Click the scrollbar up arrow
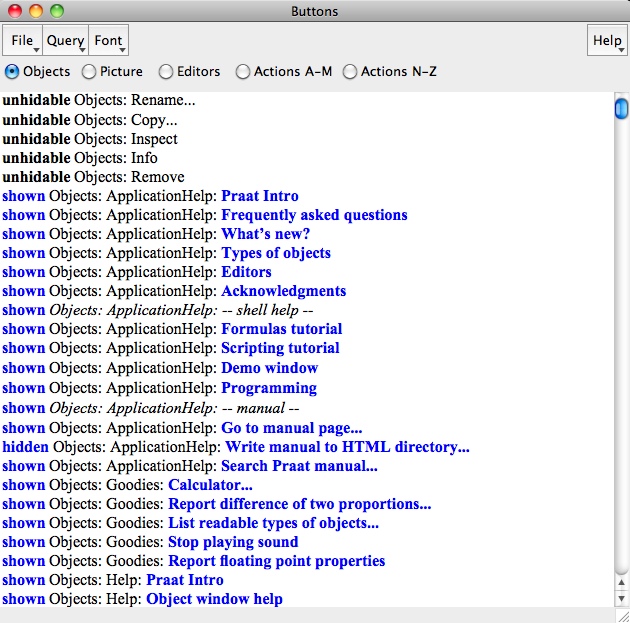Screen dimensions: 630x623 pyautogui.click(x=621, y=582)
